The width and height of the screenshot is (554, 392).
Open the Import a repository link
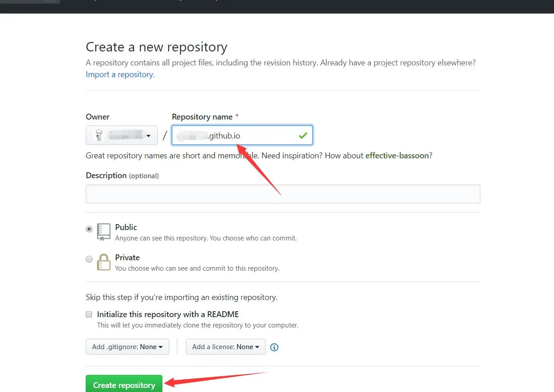tap(120, 74)
